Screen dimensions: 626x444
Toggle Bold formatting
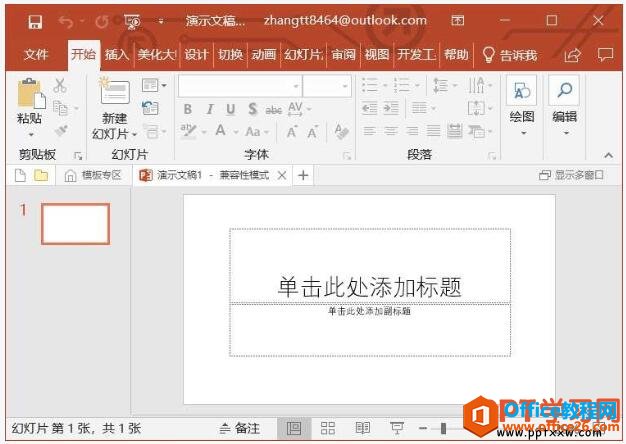[x=187, y=109]
